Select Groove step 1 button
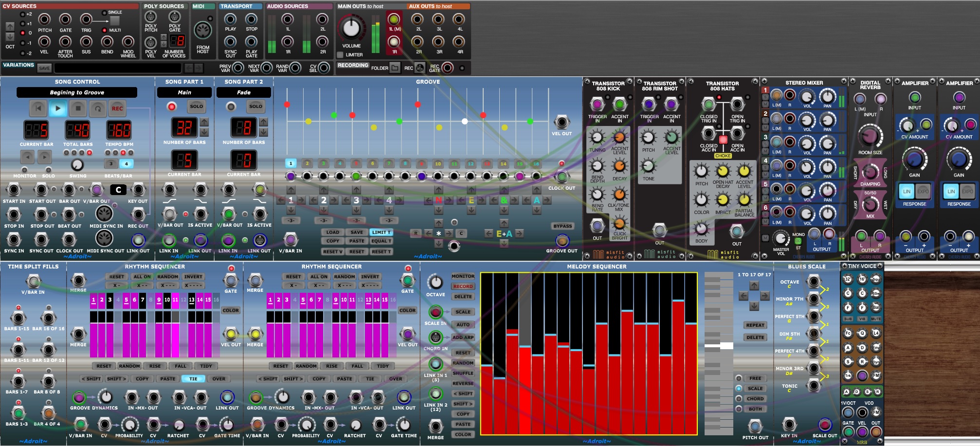This screenshot has width=980, height=446. pos(290,163)
